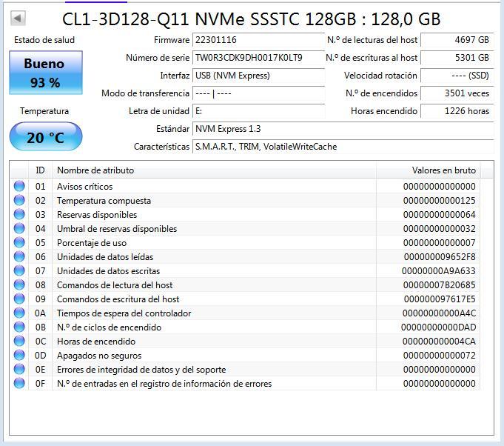Select the Avisos críticos attribute name
Screen dimensions: 504x446
[x=85, y=187]
